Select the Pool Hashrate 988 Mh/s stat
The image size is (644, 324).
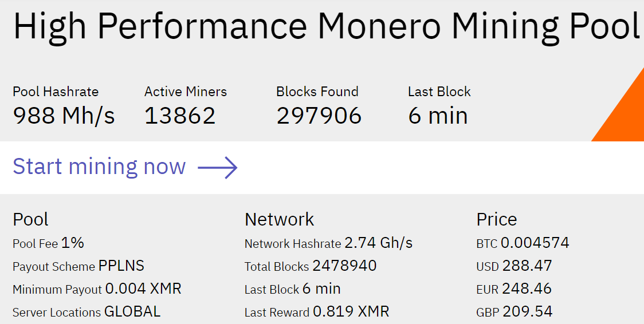64,116
